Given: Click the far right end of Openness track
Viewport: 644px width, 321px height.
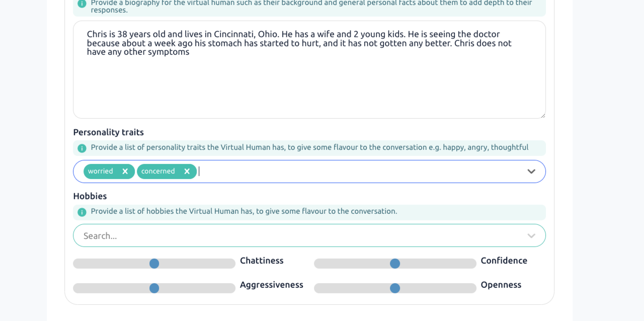Looking at the screenshot, I should (472, 288).
